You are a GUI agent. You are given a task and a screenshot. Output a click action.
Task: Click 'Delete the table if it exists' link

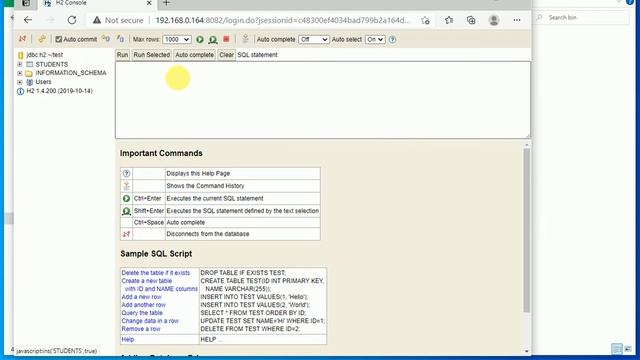coord(156,273)
